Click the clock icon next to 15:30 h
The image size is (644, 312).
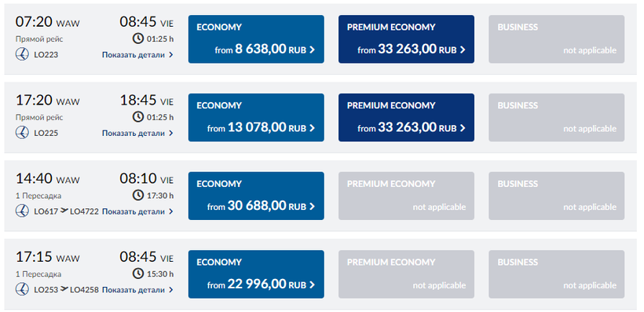point(138,273)
